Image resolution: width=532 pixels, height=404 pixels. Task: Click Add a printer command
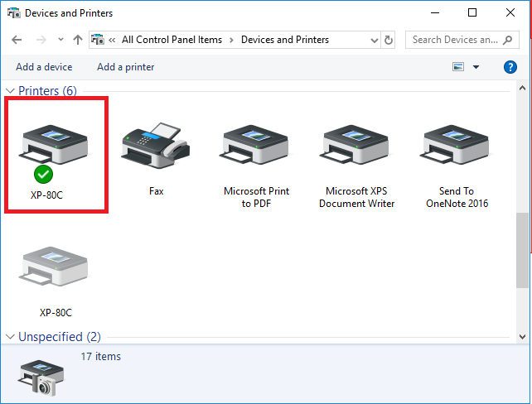click(x=125, y=67)
